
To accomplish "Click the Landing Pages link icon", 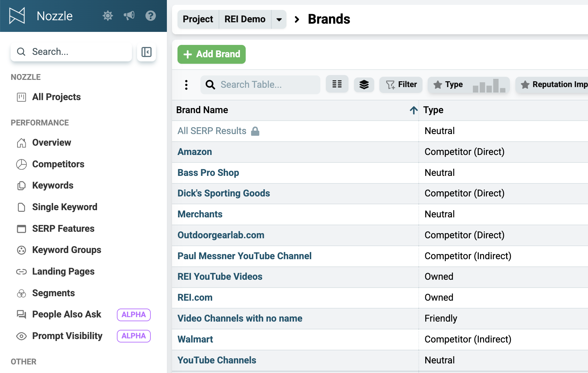I will point(21,272).
